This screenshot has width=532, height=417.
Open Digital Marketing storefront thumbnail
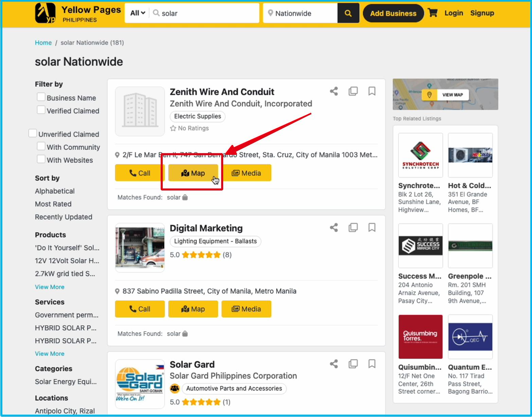(x=140, y=248)
